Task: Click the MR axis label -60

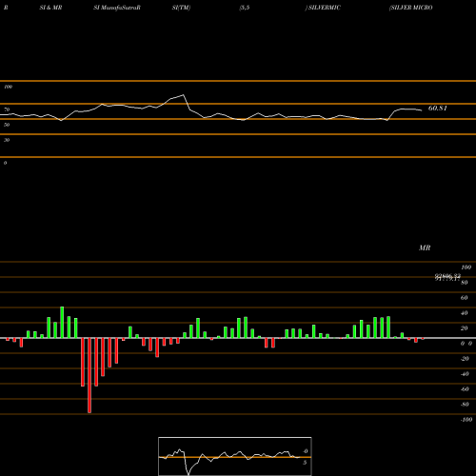Action: tap(465, 389)
